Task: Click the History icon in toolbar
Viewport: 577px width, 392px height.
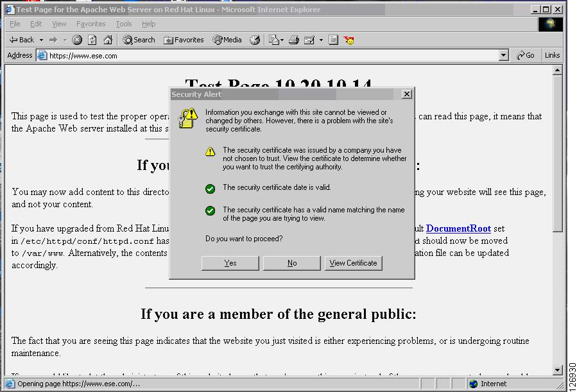Action: (x=255, y=40)
